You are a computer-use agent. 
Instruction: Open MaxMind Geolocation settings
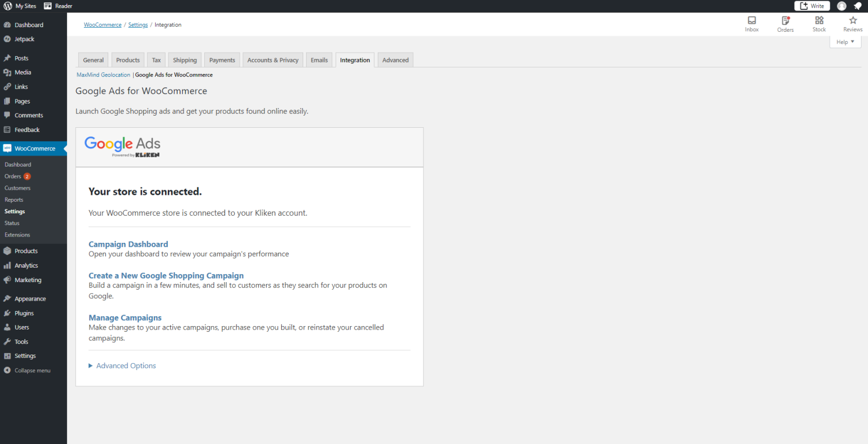click(x=103, y=75)
